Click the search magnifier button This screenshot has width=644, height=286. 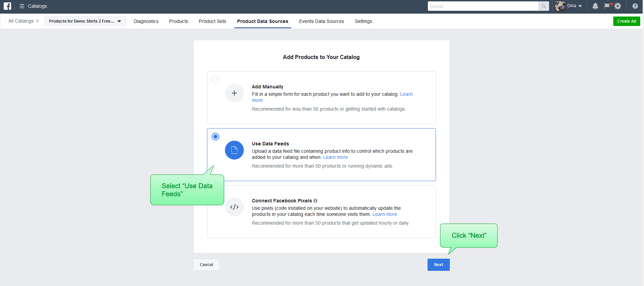(x=544, y=6)
